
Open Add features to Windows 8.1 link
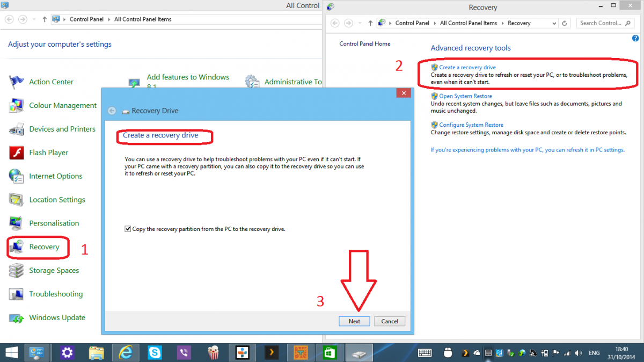point(188,82)
